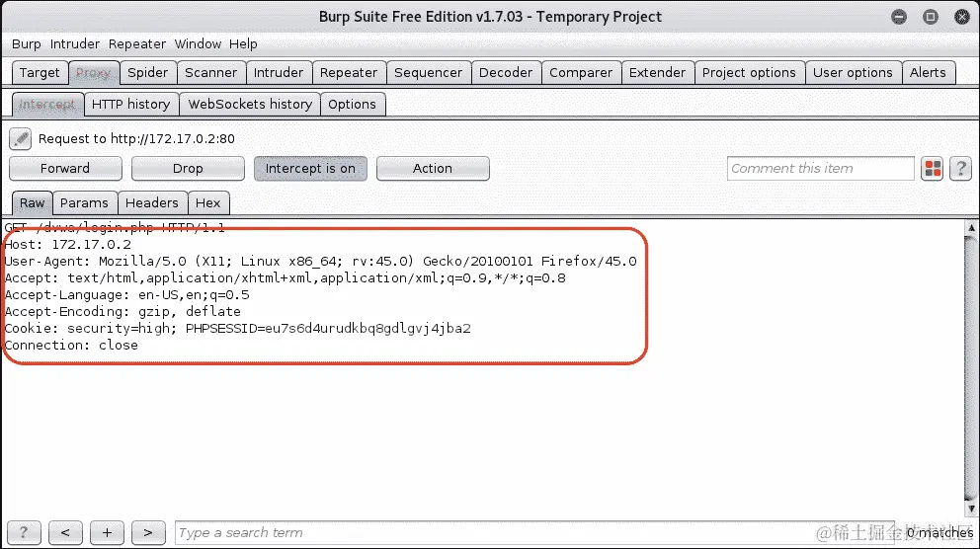Open the User options tab
Image resolution: width=980 pixels, height=549 pixels.
tap(853, 72)
